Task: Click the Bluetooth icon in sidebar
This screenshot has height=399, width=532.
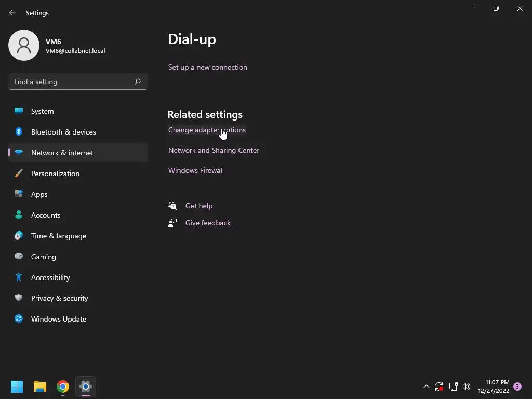Action: point(19,131)
